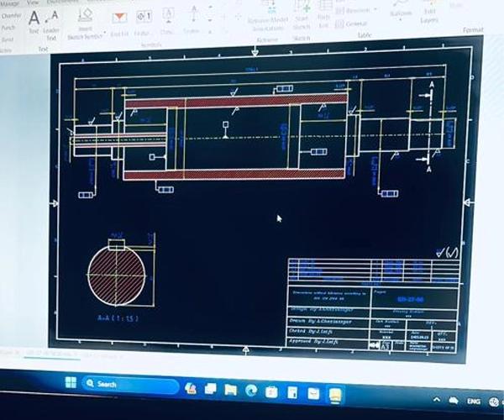The image size is (504, 420).
Task: Open the Microsoft Store taskbar icon
Action: [271, 391]
